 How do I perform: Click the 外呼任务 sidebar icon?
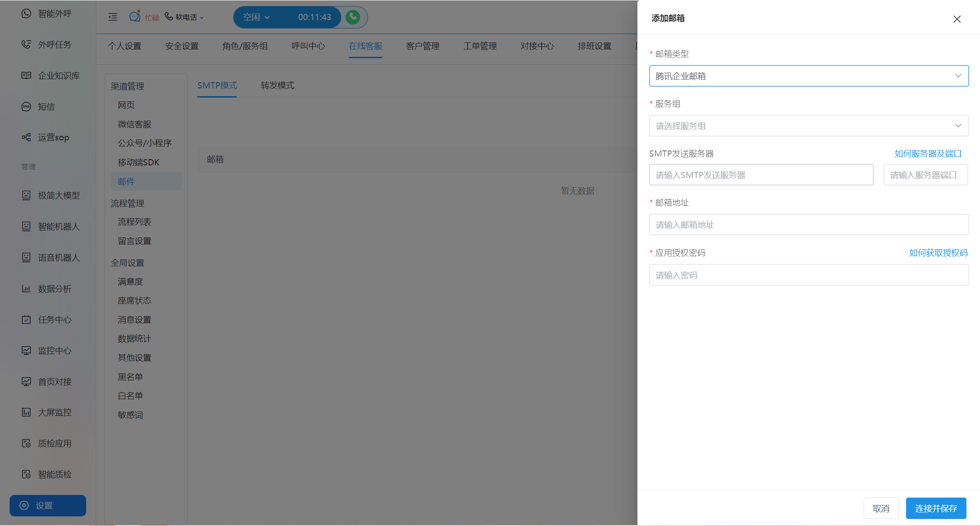[26, 45]
